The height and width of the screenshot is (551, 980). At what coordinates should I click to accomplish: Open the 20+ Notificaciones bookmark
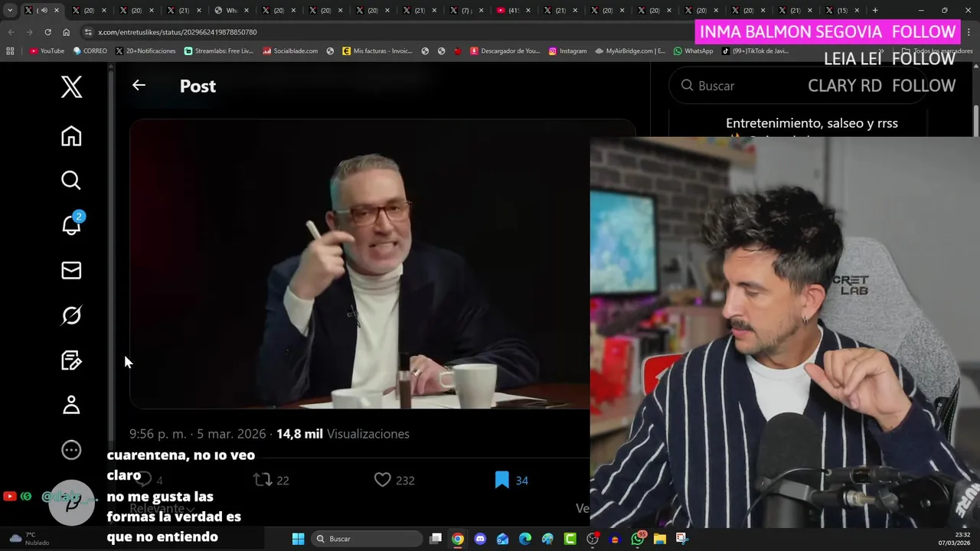pyautogui.click(x=145, y=51)
